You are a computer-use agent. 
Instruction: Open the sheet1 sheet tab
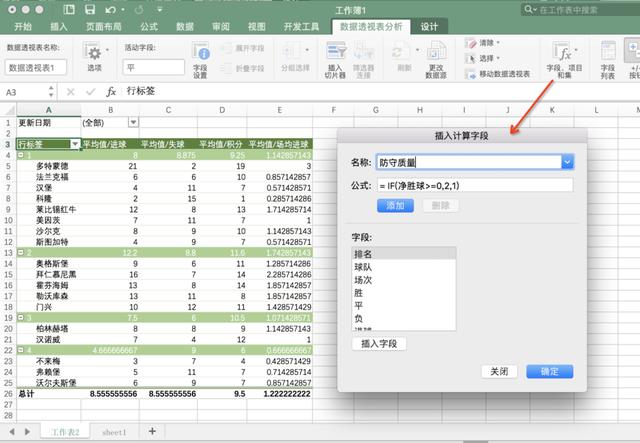click(x=114, y=432)
